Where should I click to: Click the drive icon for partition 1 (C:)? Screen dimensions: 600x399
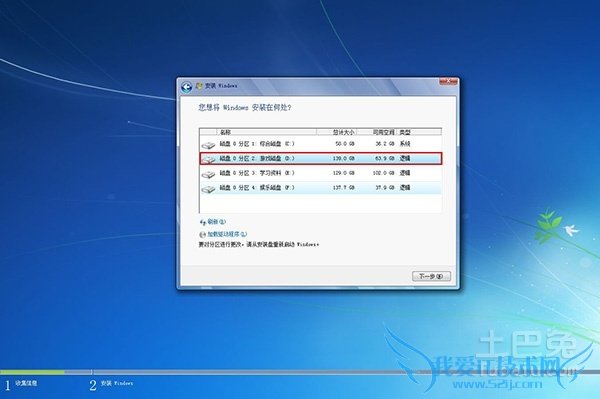click(209, 145)
